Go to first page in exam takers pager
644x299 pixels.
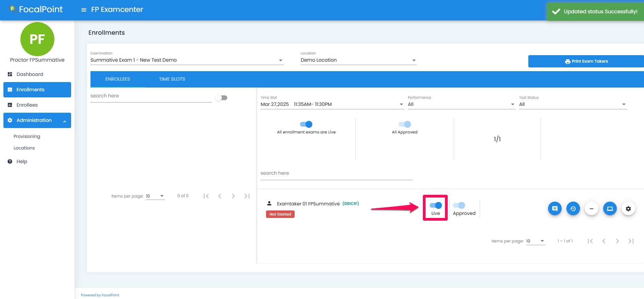pos(590,241)
